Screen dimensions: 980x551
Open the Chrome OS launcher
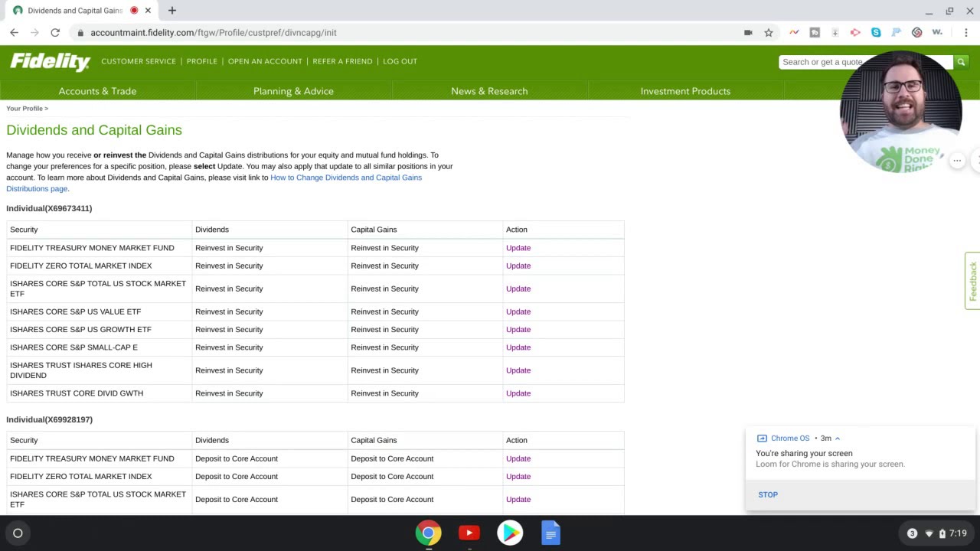click(x=18, y=533)
